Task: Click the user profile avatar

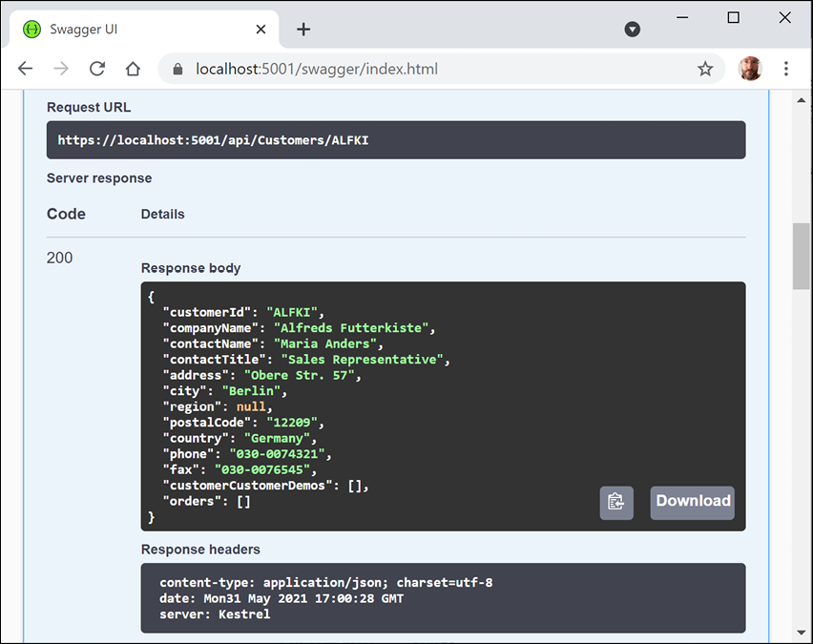Action: pos(751,69)
